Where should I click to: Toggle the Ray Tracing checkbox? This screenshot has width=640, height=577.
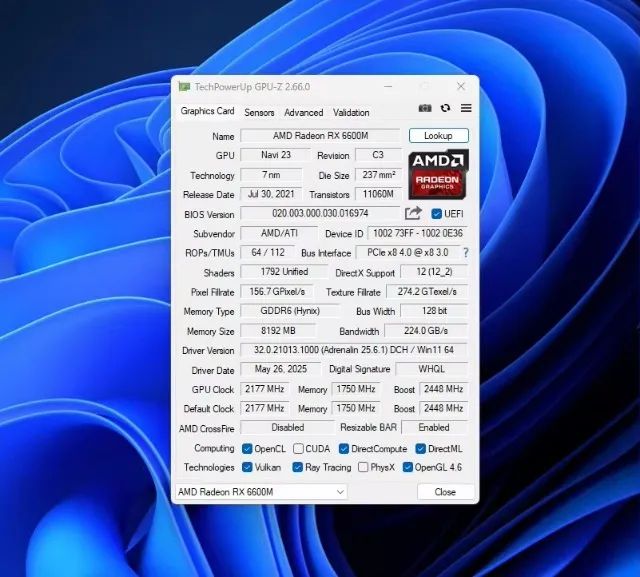[x=298, y=467]
